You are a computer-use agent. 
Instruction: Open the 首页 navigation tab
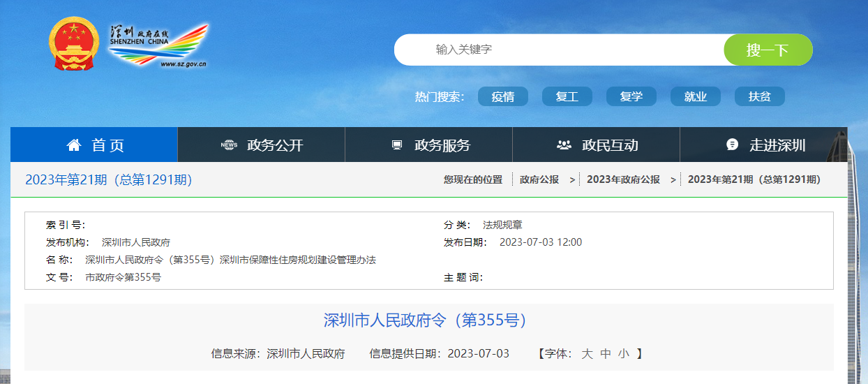point(94,145)
